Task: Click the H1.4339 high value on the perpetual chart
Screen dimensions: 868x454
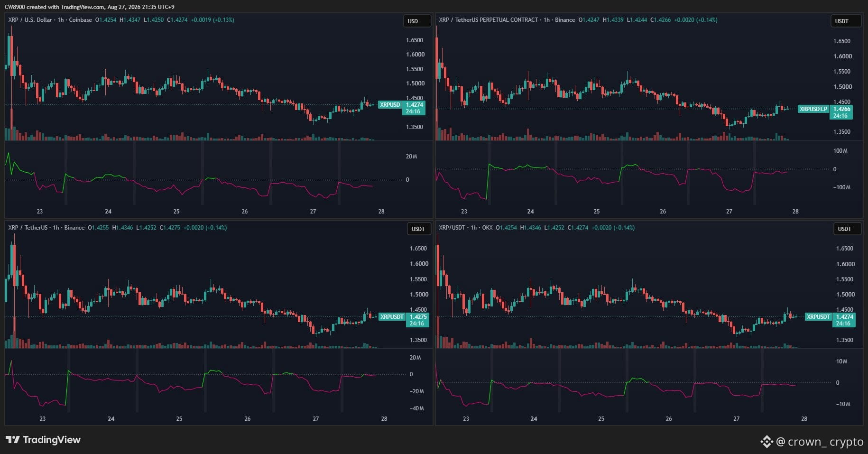Action: tap(613, 20)
